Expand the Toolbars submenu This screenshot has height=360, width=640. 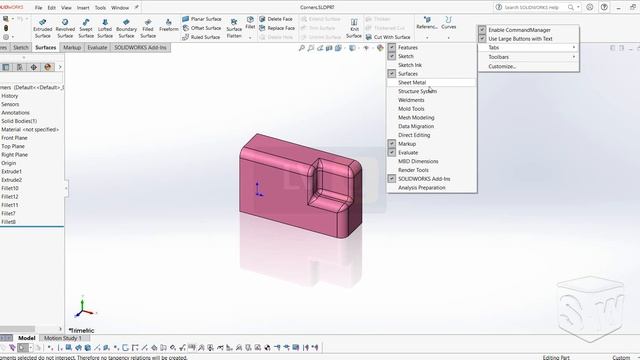point(528,57)
